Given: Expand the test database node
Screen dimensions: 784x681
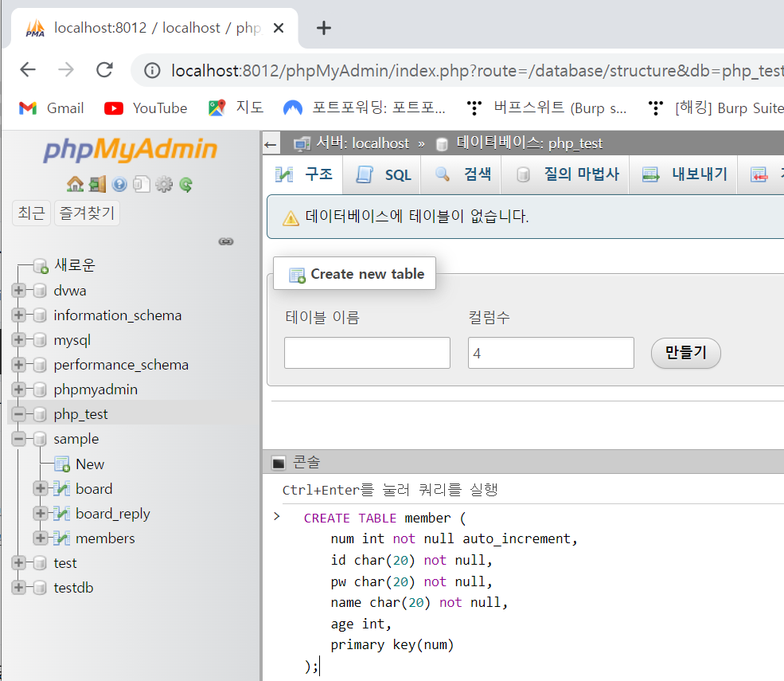Looking at the screenshot, I should [18, 563].
